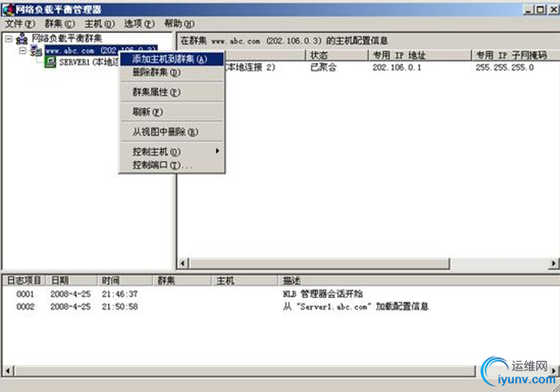Viewport: 560px width, 392px height.
Task: Open the 选项(P) menu
Action: point(139,24)
